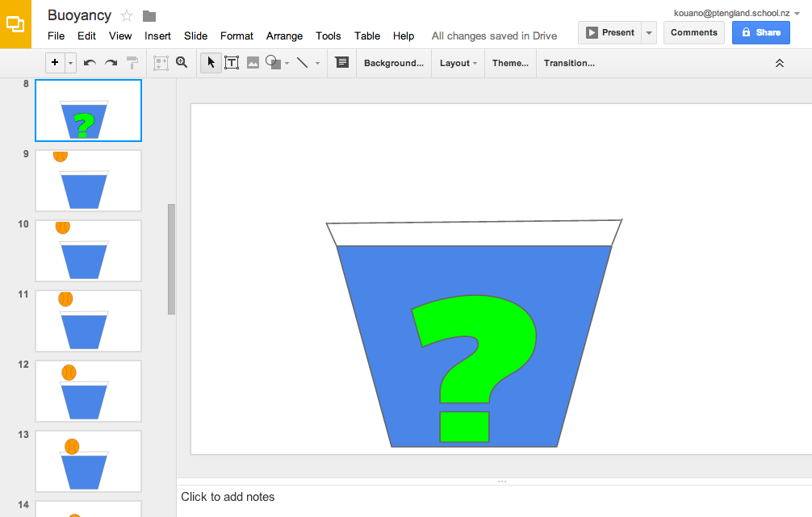This screenshot has height=517, width=812.
Task: Open the Edit menu
Action: [86, 35]
